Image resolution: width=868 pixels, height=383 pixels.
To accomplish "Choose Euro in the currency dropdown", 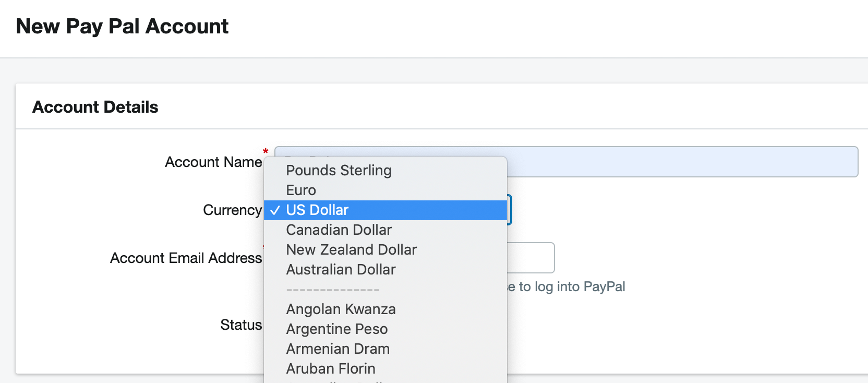I will [x=385, y=190].
